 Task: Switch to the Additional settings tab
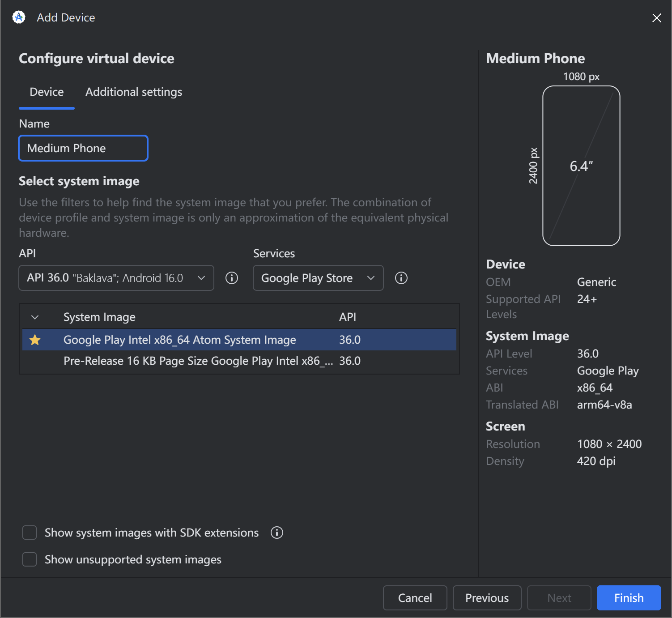coord(134,92)
